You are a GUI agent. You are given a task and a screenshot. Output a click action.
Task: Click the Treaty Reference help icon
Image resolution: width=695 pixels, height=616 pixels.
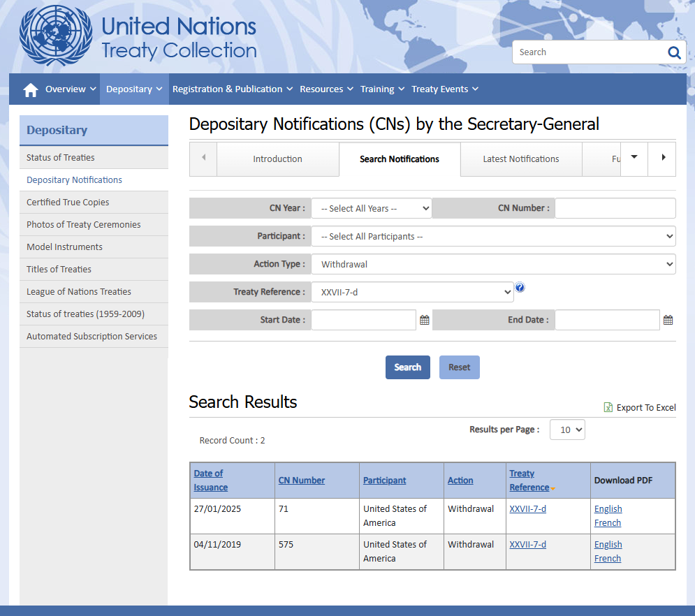pos(520,288)
